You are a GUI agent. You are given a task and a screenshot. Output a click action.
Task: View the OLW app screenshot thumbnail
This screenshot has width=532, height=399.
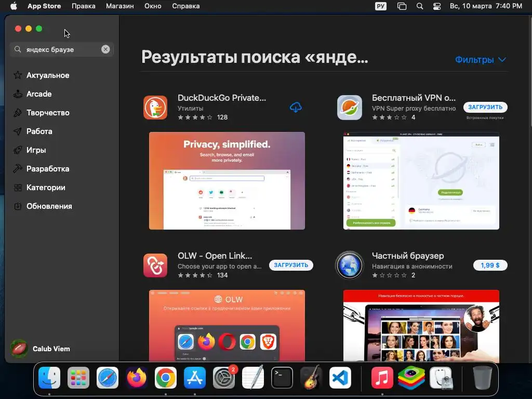(x=227, y=325)
